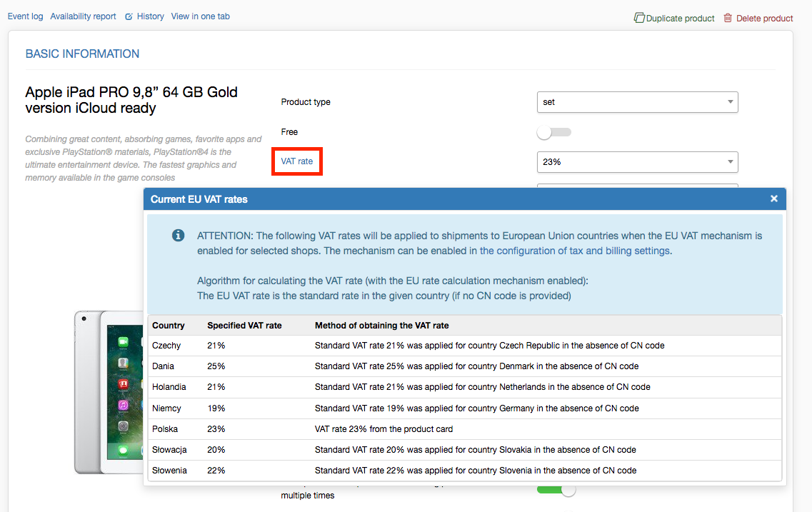This screenshot has height=512, width=812.
Task: Click the Słowenia country cell
Action: coord(169,471)
